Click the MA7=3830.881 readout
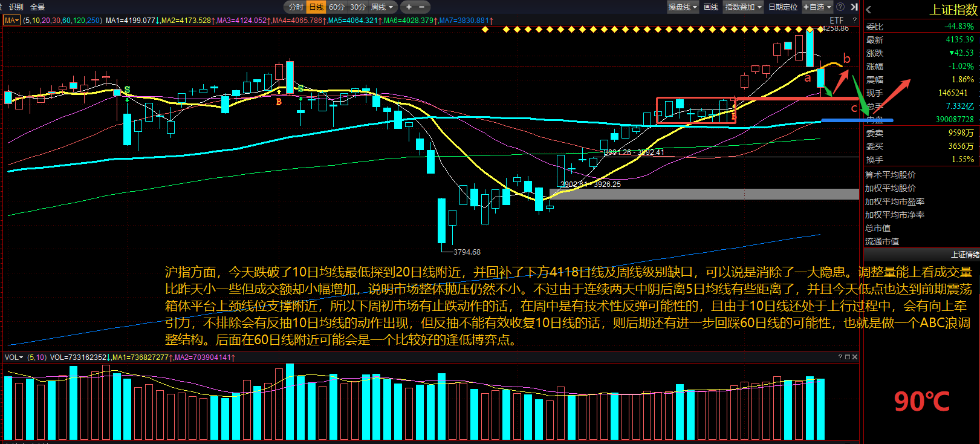The width and height of the screenshot is (980, 444). pyautogui.click(x=466, y=20)
